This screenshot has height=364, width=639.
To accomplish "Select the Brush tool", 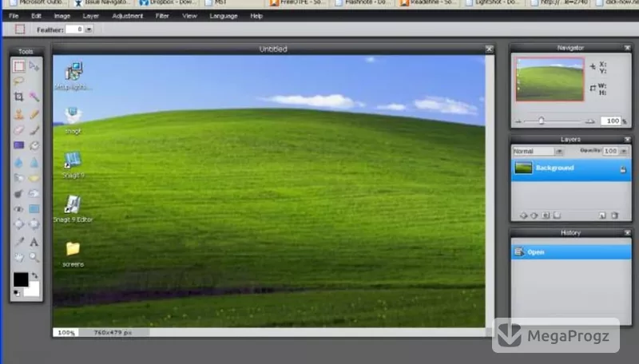I will [x=34, y=130].
